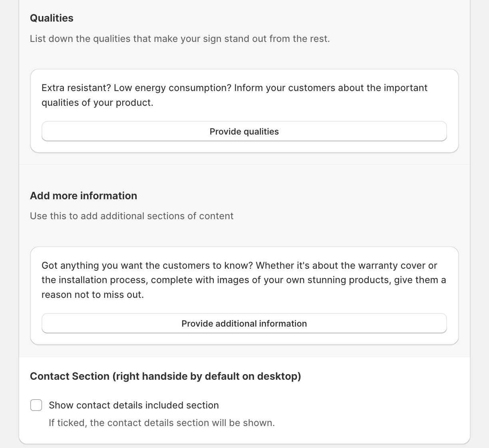Click "Use this to add additional sections" text

pos(131,216)
